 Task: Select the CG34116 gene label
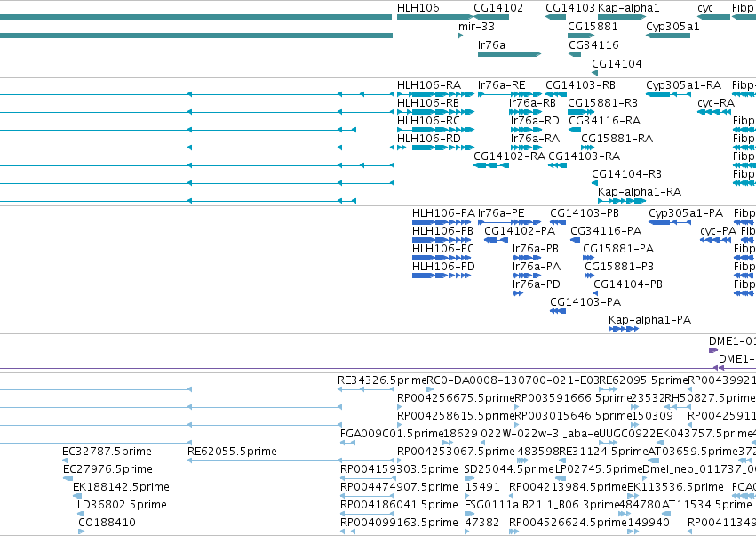click(593, 44)
